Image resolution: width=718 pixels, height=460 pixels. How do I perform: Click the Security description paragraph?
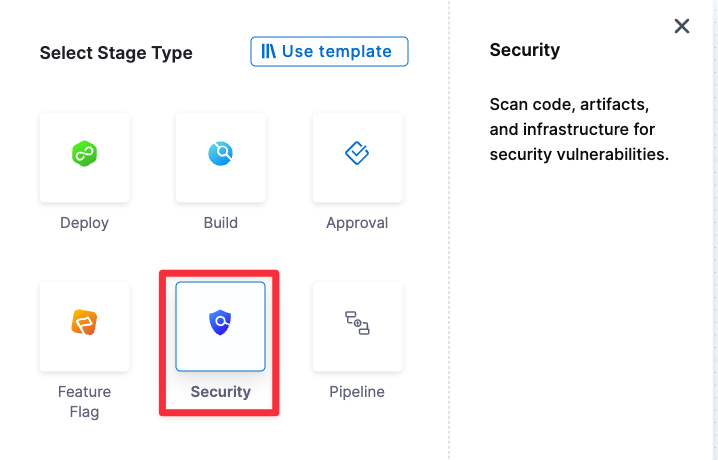(x=578, y=129)
